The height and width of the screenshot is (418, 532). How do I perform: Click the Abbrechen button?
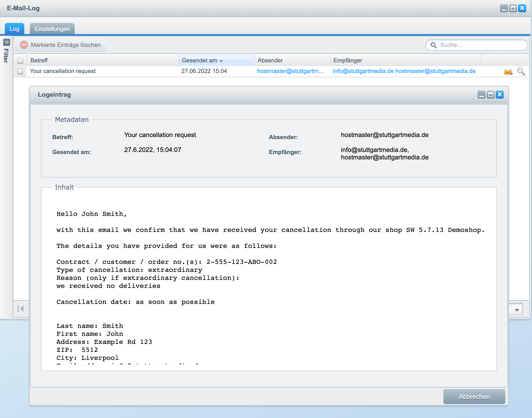(474, 397)
